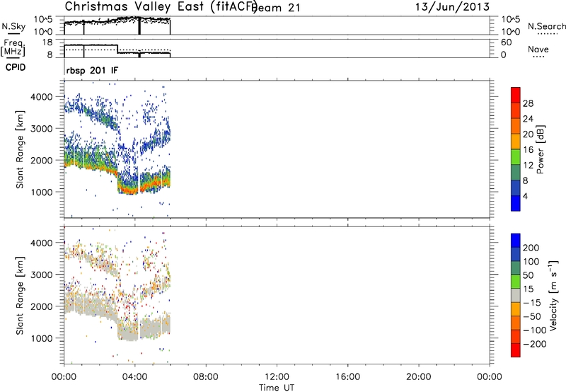Click the 'Velocity [m s-1]' colorbar label
Viewport: 566px width, 392px height.
553,295
